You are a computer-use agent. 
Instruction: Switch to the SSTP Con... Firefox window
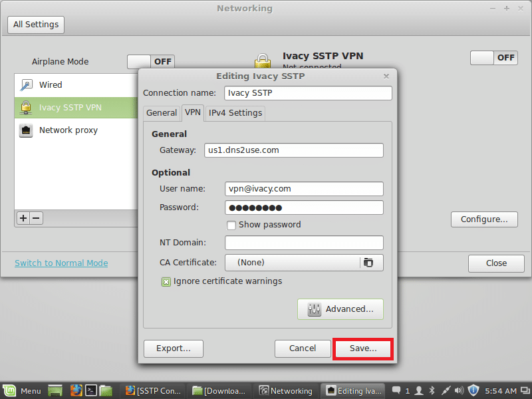153,391
